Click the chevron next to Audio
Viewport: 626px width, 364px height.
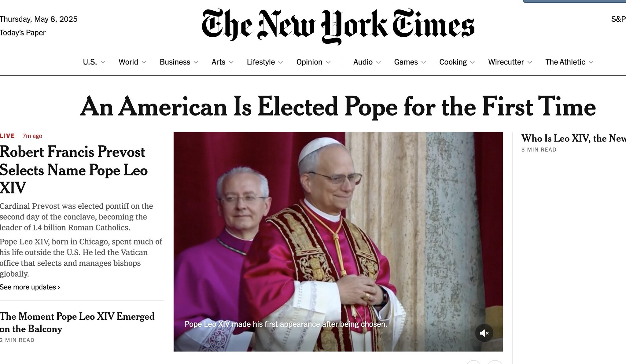[x=378, y=62]
